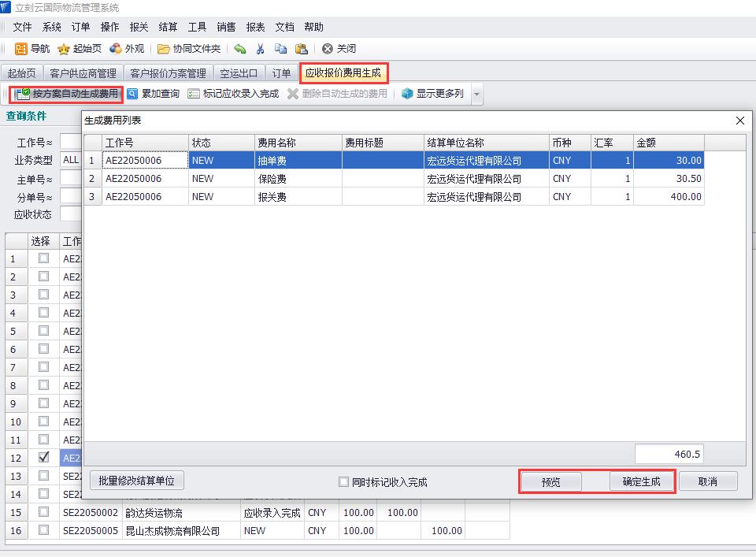Enable 同时标记收入完成 checkbox
The width and height of the screenshot is (756, 557).
tap(343, 482)
